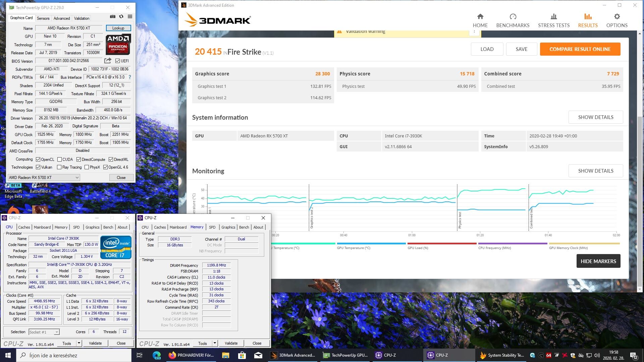Open the Benchmarks gauge icon
Screen dimensions: 644x362
point(513,16)
